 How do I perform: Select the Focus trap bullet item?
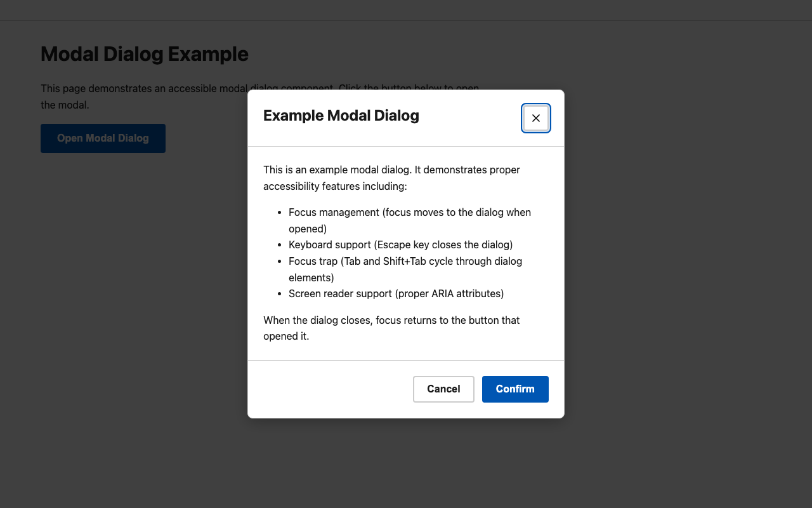click(x=405, y=269)
